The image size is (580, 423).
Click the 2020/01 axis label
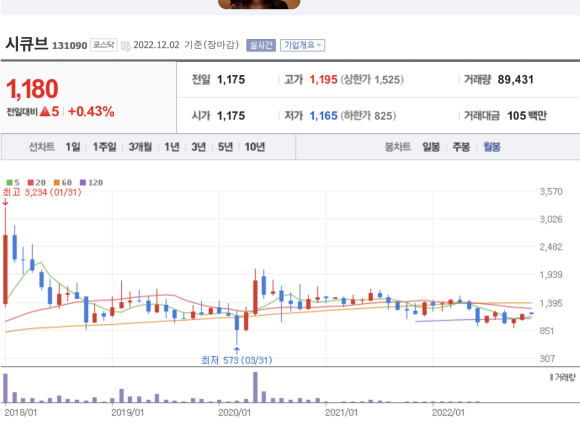pos(235,413)
